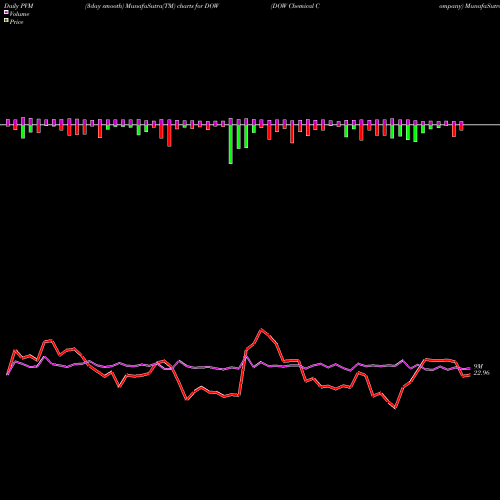This screenshot has height=500, width=500.
Task: Click the Price legend color swatch
Action: pyautogui.click(x=6, y=20)
